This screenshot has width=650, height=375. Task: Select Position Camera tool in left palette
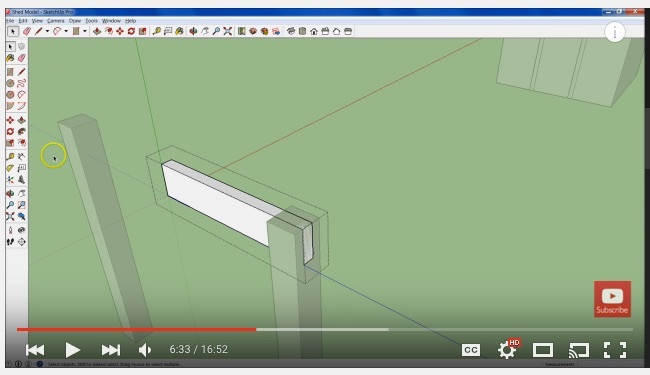click(10, 230)
